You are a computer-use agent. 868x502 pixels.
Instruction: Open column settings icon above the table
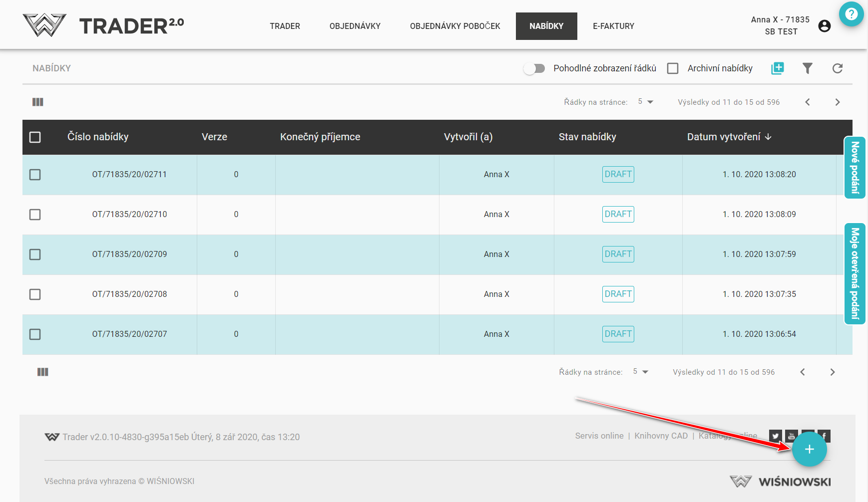click(x=38, y=102)
